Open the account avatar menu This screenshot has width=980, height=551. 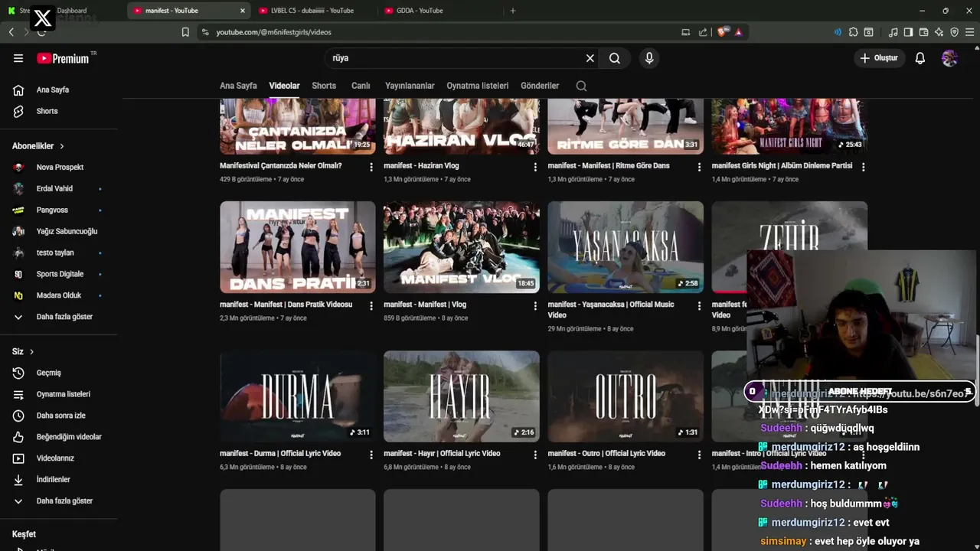949,58
